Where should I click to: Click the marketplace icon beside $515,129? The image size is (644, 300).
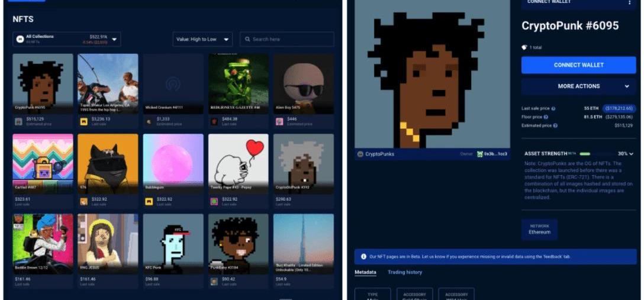tap(18, 121)
